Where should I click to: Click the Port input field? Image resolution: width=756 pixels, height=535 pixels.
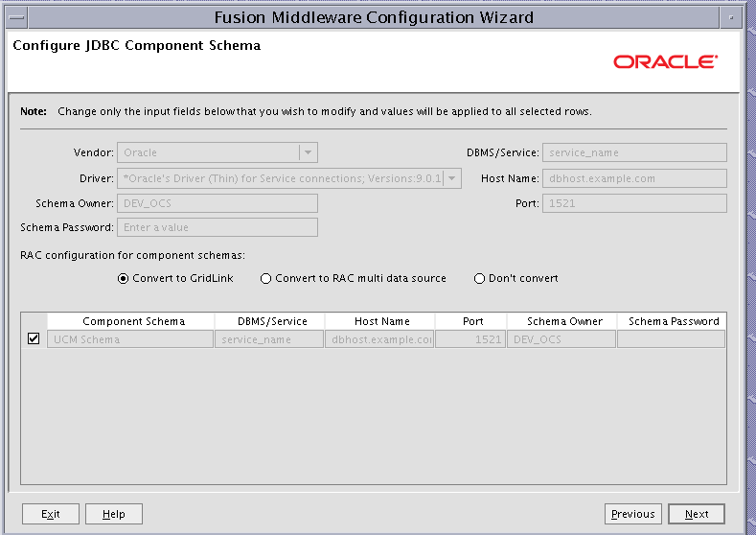tap(634, 203)
